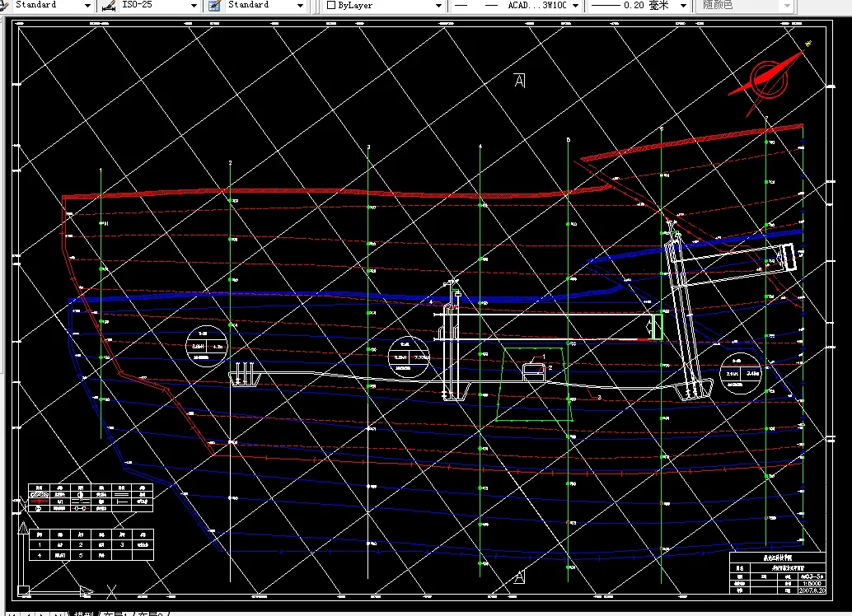The image size is (852, 616).
Task: Click the UCS origin icon in drawing
Action: 23,590
